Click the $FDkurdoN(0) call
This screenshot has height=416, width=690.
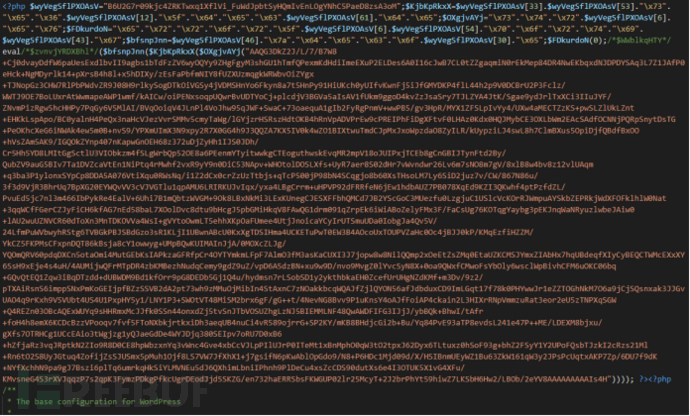[575, 40]
